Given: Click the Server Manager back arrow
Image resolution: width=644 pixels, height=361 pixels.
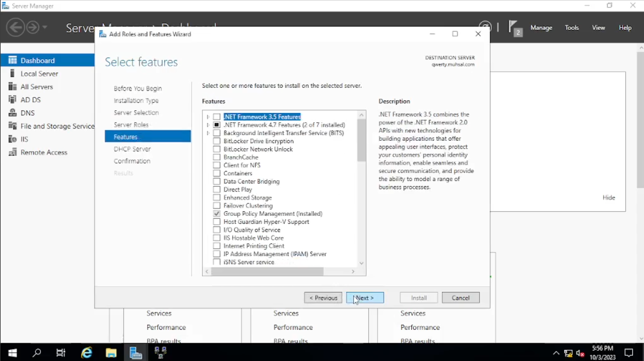Looking at the screenshot, I should coord(16,27).
